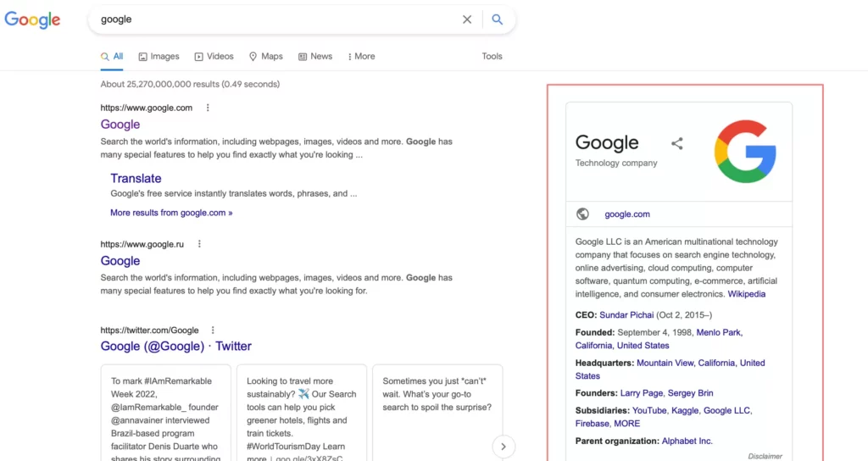
Task: Click the Firebase subsidiary link
Action: coord(592,424)
